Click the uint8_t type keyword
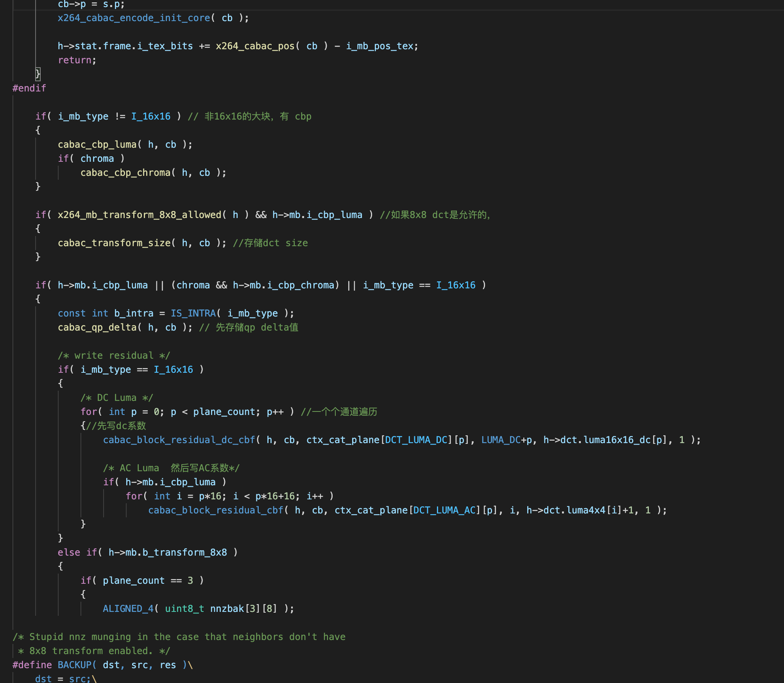Viewport: 784px width, 683px height. (184, 609)
